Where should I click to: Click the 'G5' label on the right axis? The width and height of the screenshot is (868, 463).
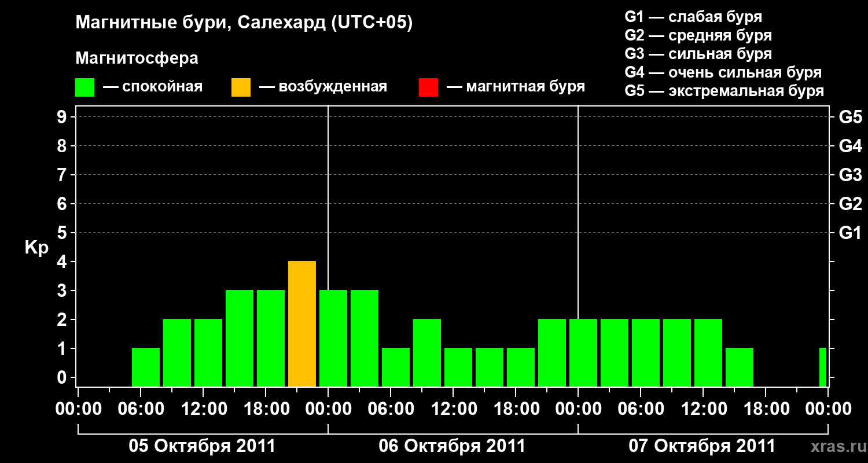pyautogui.click(x=850, y=117)
